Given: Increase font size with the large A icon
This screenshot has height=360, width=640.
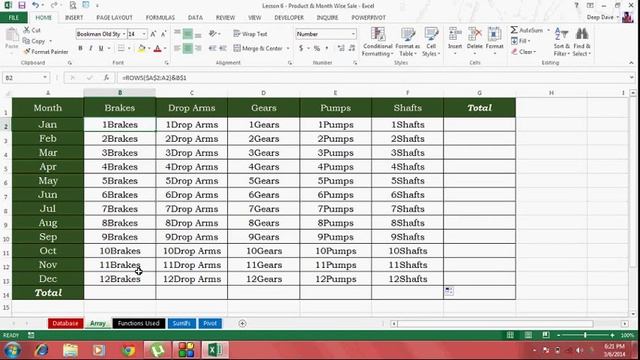Looking at the screenshot, I should 153,34.
